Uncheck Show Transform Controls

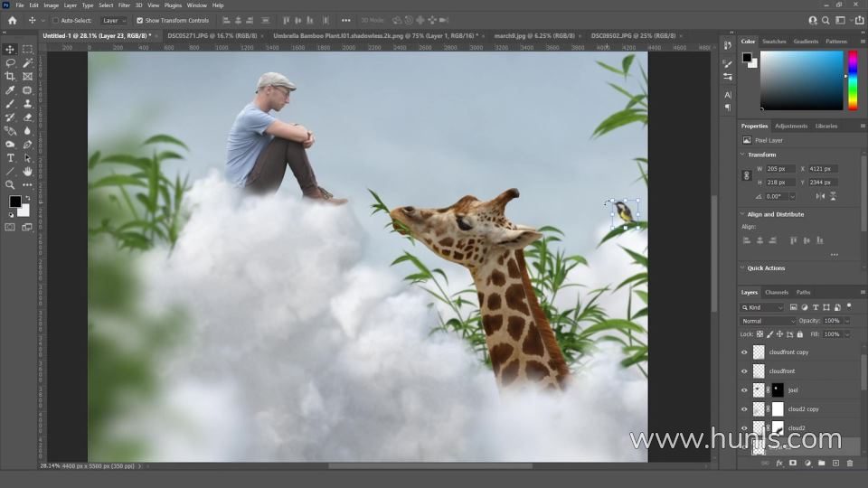tap(139, 20)
